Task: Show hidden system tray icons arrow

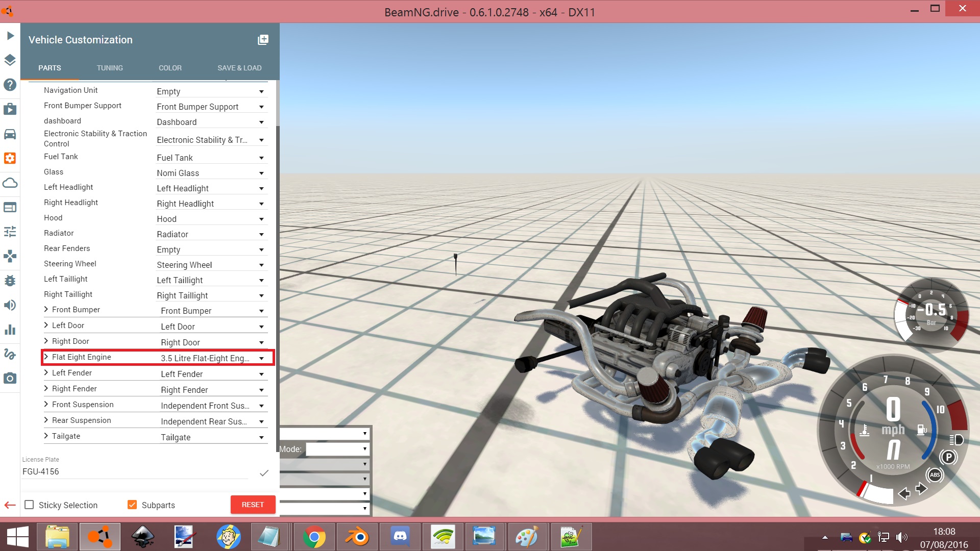Action: pos(825,537)
